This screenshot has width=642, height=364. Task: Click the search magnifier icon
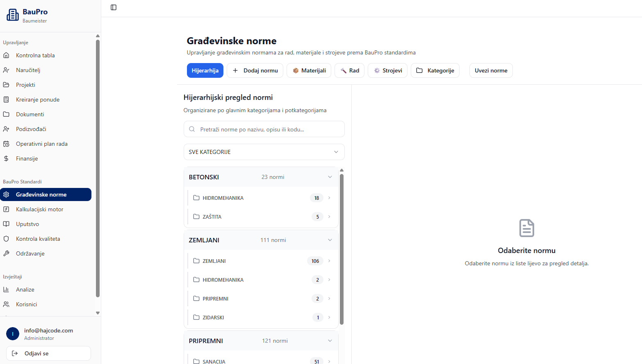coord(192,129)
